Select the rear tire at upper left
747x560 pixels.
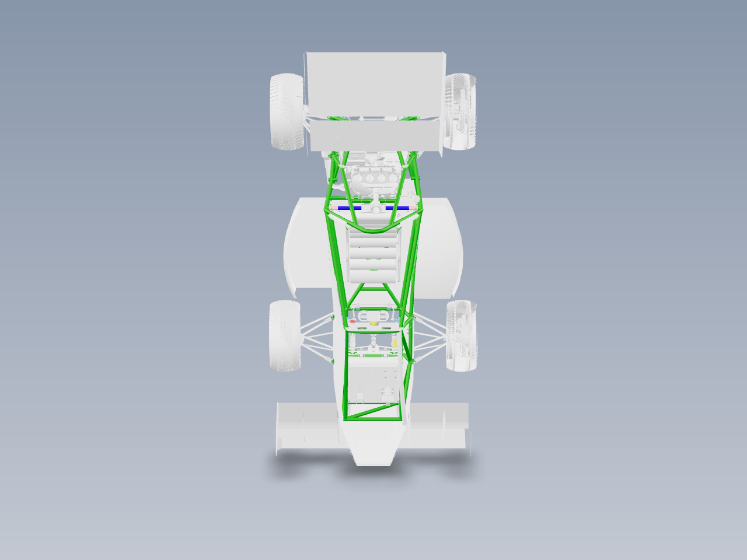pos(287,112)
